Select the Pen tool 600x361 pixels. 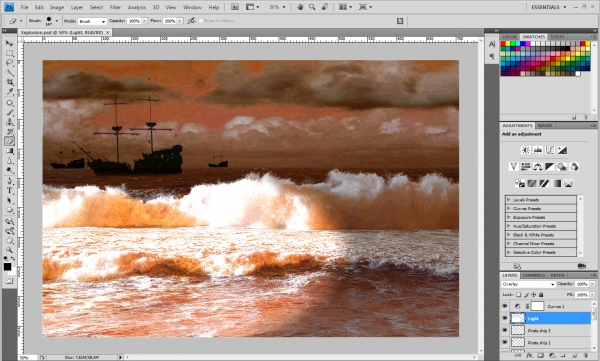point(9,181)
